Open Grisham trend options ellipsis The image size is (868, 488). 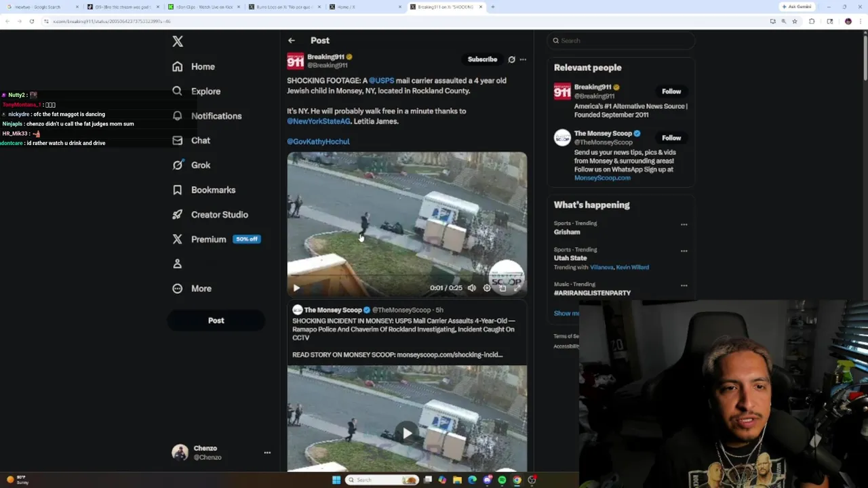point(684,224)
